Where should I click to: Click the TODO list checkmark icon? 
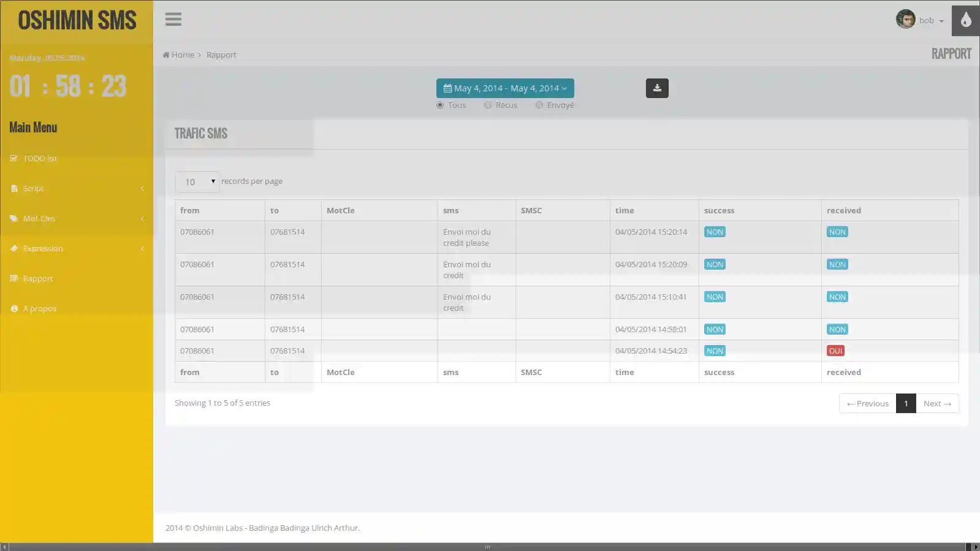pos(14,158)
